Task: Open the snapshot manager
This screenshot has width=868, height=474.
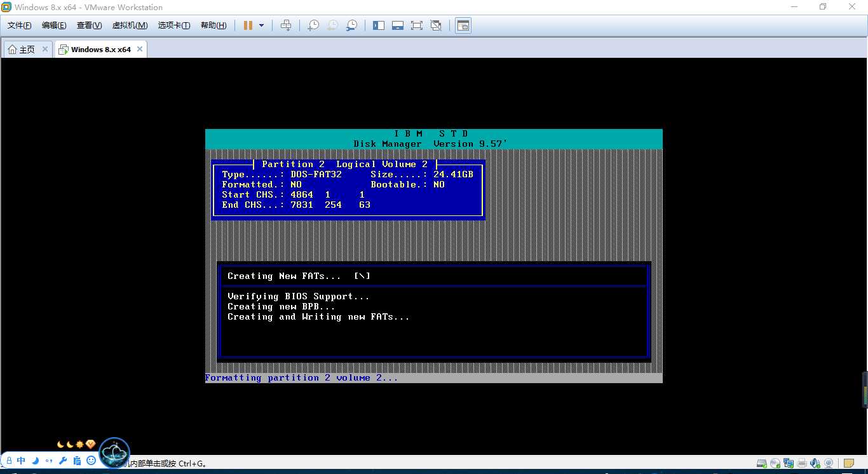Action: [x=351, y=25]
